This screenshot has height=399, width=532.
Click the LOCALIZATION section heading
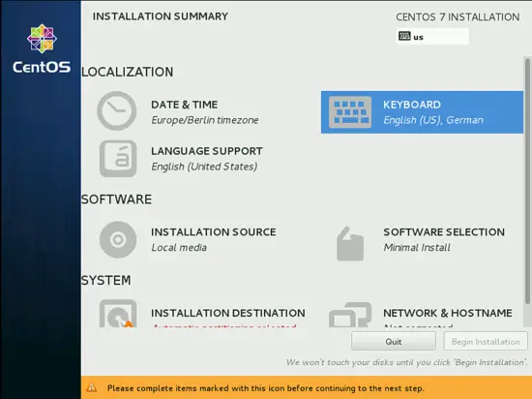[x=128, y=72]
